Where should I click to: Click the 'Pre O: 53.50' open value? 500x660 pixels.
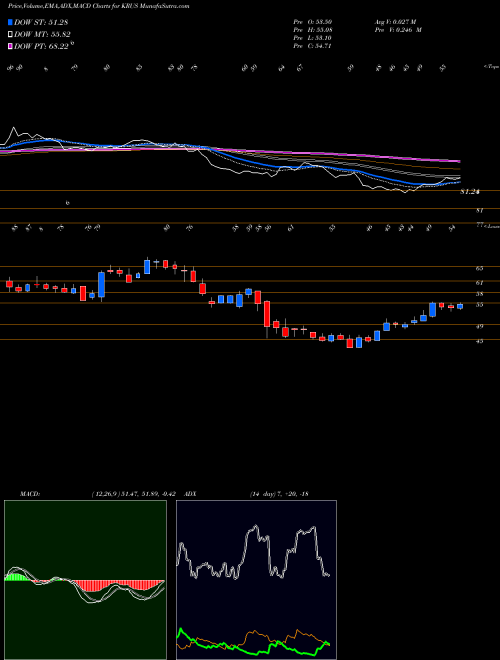pyautogui.click(x=313, y=21)
